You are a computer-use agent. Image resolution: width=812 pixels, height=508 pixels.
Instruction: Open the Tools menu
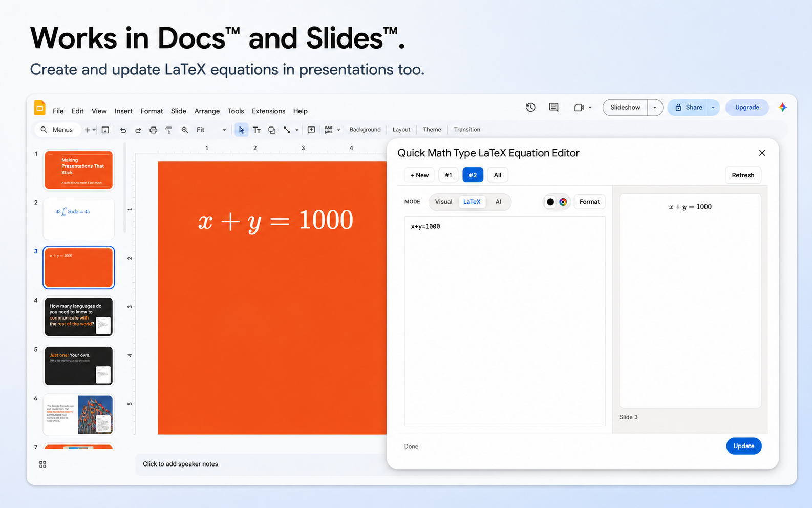236,111
